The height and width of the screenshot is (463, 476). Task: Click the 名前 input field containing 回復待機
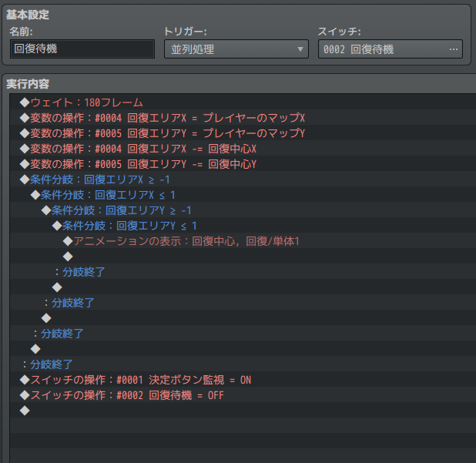coord(82,49)
